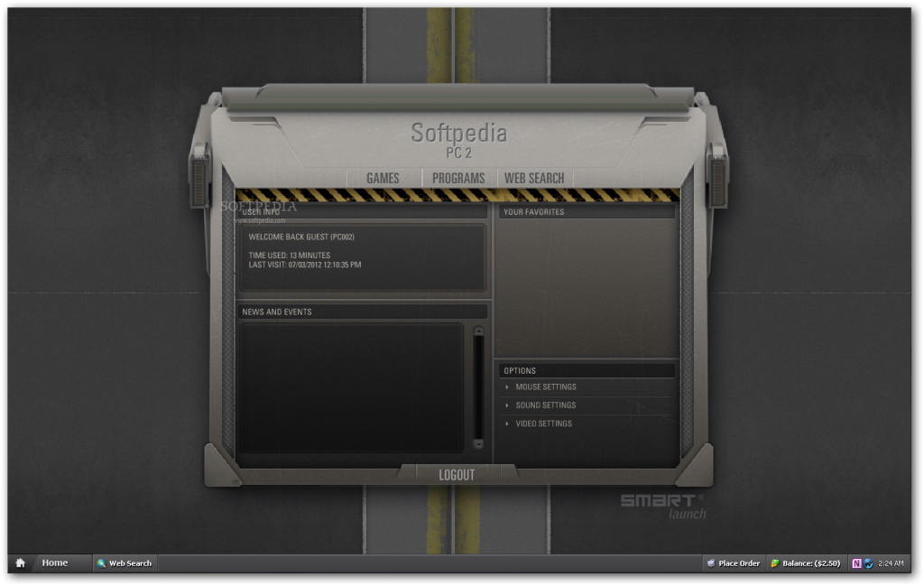The image size is (924, 586).
Task: Click Place Order in the taskbar
Action: tap(734, 563)
